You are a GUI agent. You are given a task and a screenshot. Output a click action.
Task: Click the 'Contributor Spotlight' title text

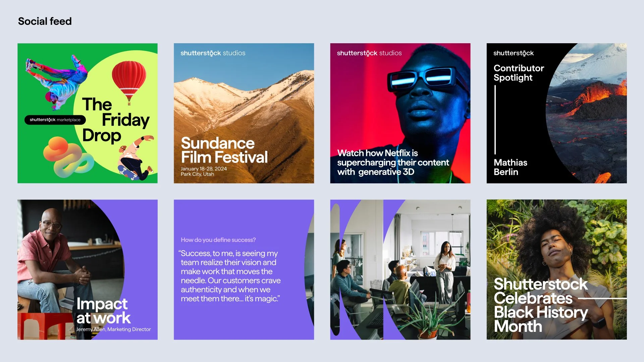coord(519,73)
